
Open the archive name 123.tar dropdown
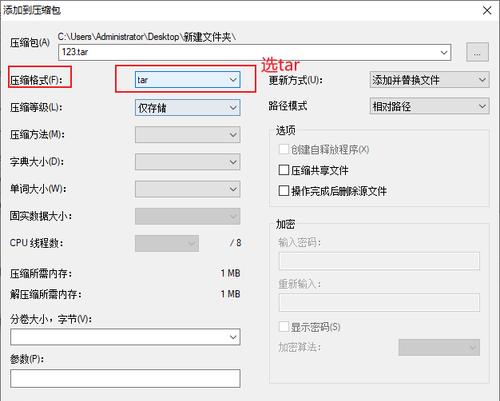[444, 52]
